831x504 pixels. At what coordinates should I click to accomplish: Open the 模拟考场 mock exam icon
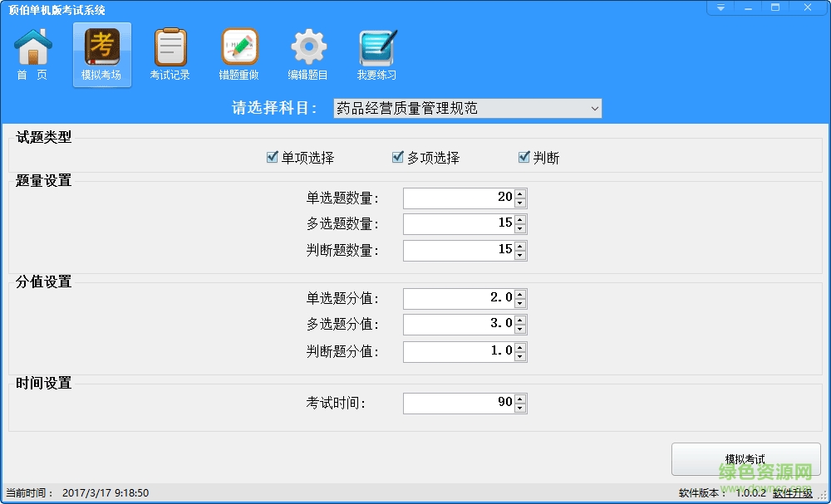point(101,55)
